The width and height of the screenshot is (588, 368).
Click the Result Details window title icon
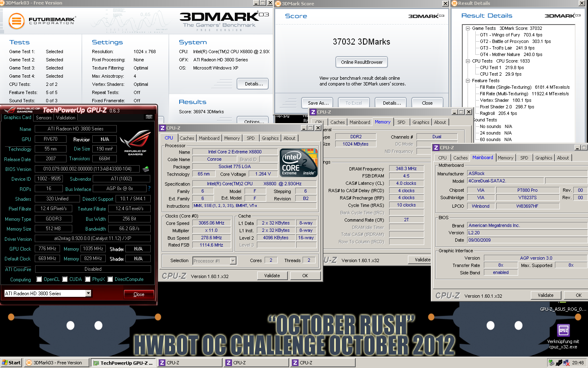click(x=454, y=3)
